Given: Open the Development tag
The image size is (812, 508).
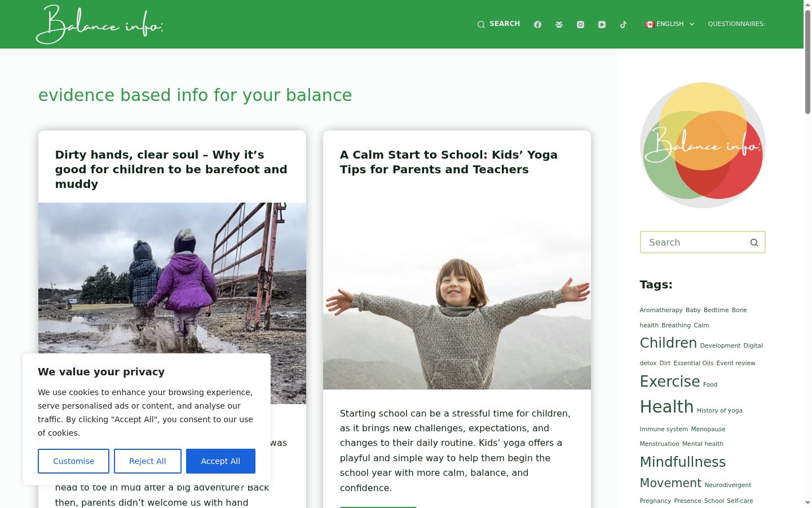Looking at the screenshot, I should (720, 345).
